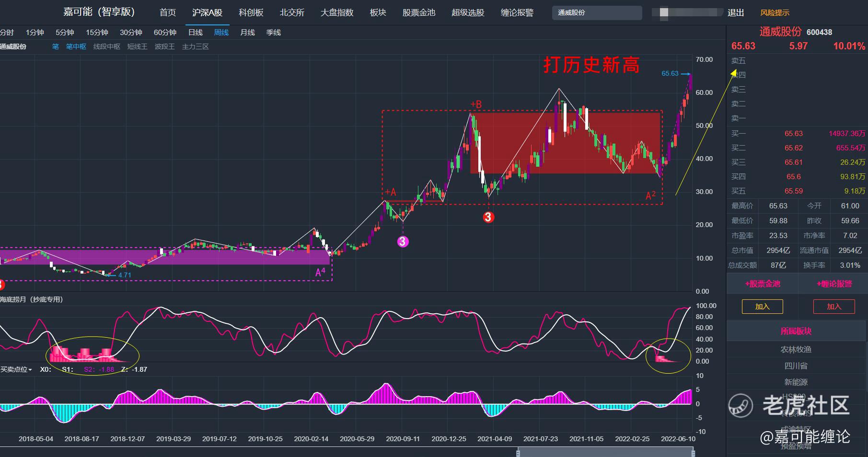This screenshot has width=868, height=457.
Task: Open the 新能源 sector
Action: 796,382
